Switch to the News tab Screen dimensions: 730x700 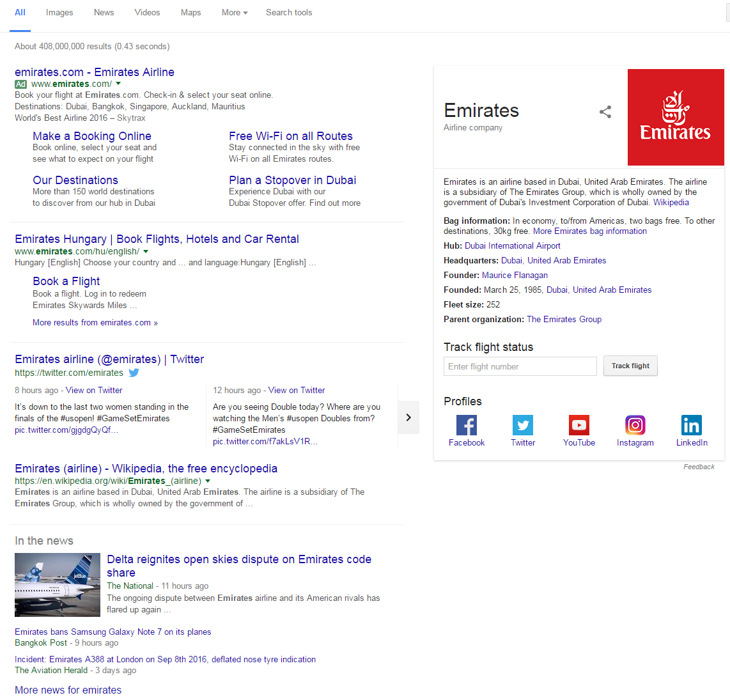click(x=104, y=13)
